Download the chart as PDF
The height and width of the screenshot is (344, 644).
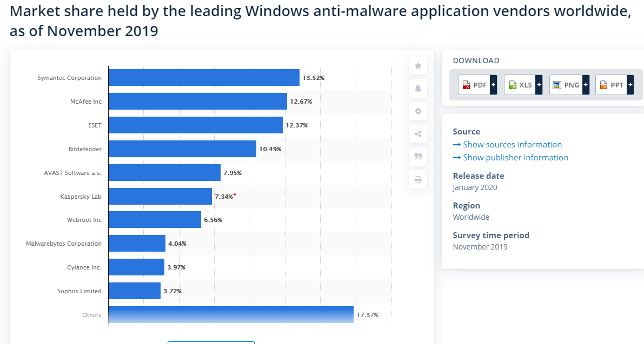tap(474, 85)
